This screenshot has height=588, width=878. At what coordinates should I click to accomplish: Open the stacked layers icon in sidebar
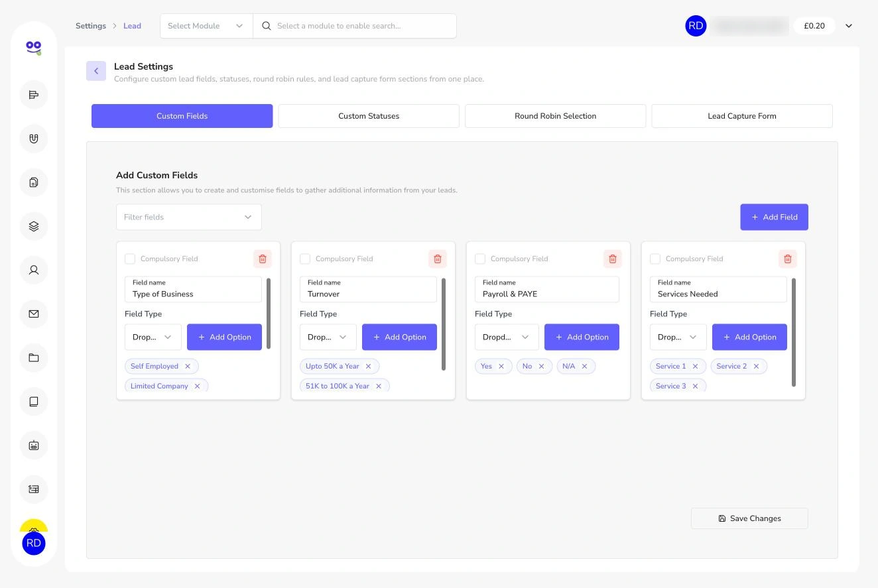pos(34,226)
